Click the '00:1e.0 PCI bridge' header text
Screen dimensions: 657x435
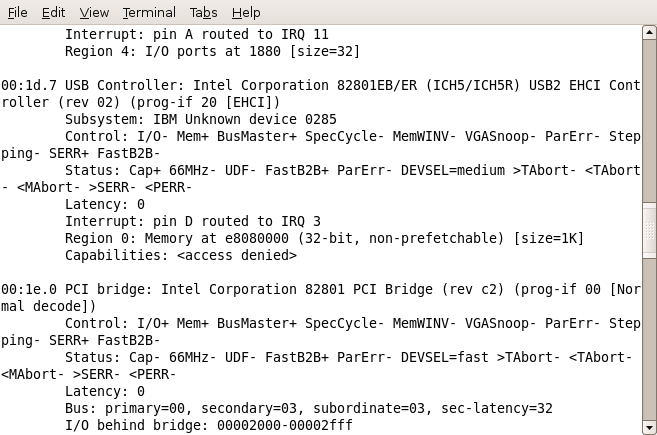(x=73, y=289)
